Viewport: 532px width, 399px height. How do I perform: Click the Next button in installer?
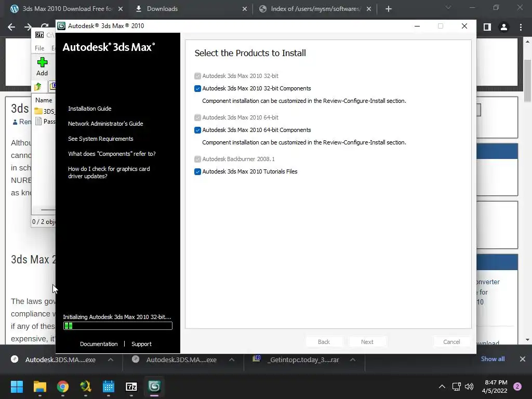pos(367,342)
